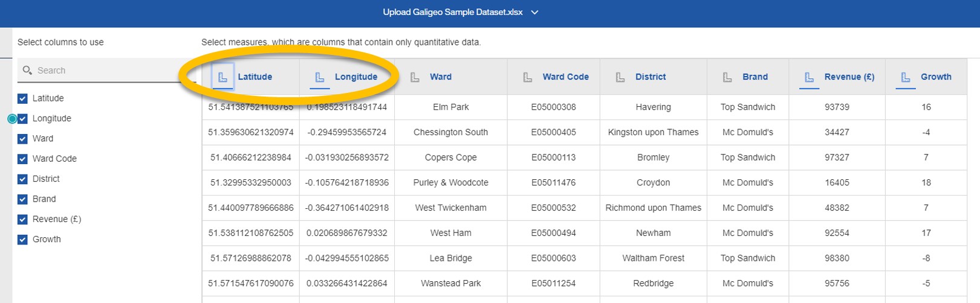The image size is (980, 303).
Task: Uncheck the Latitude column checkbox
Action: coord(22,98)
